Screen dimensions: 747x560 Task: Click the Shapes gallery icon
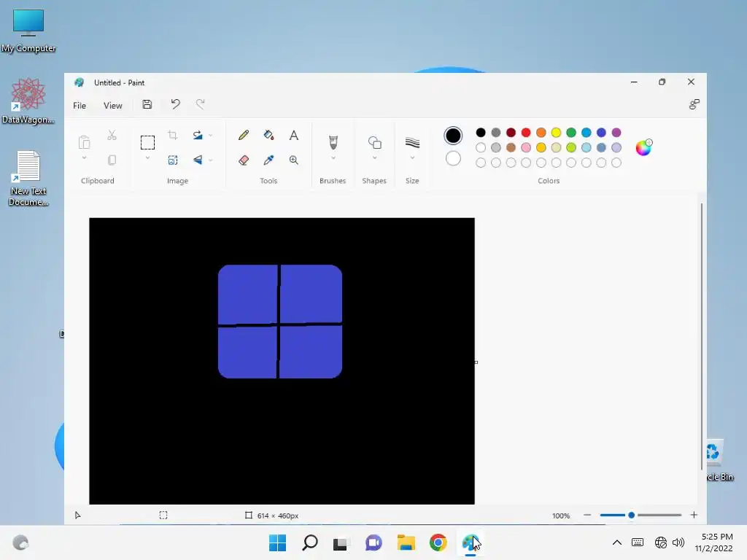point(374,142)
